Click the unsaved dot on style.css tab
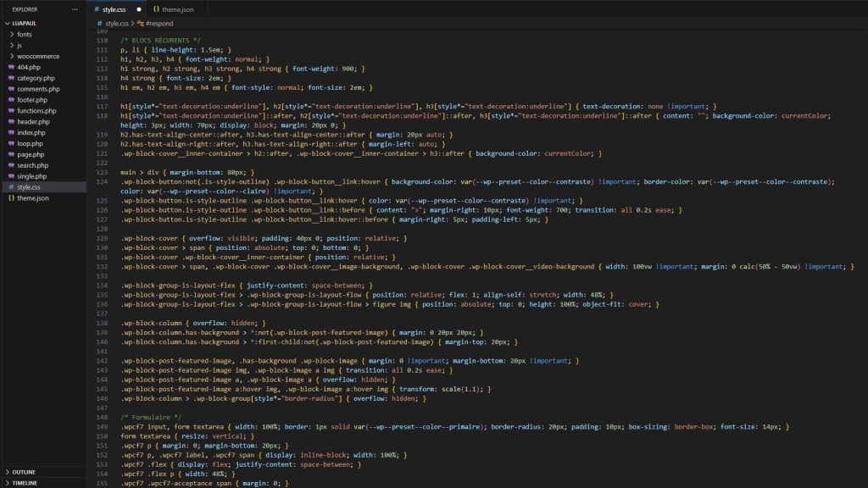 [x=139, y=9]
